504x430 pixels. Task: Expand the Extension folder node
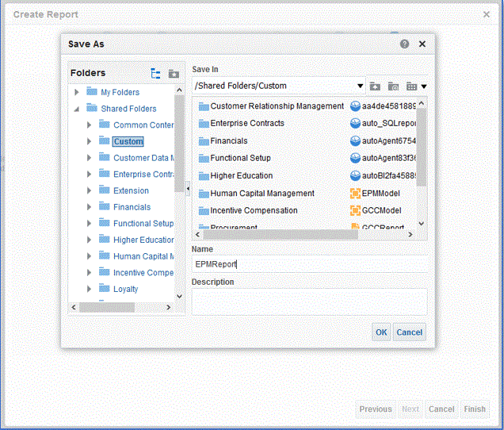point(89,191)
